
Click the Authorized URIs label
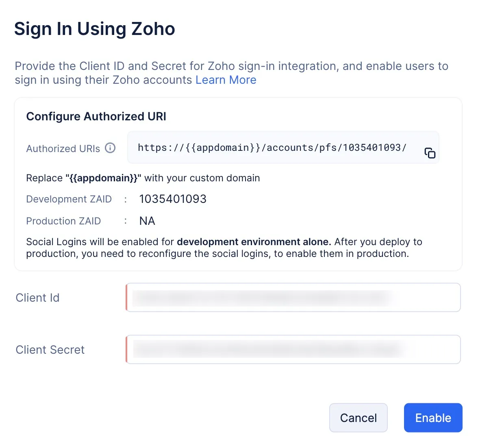tap(63, 149)
